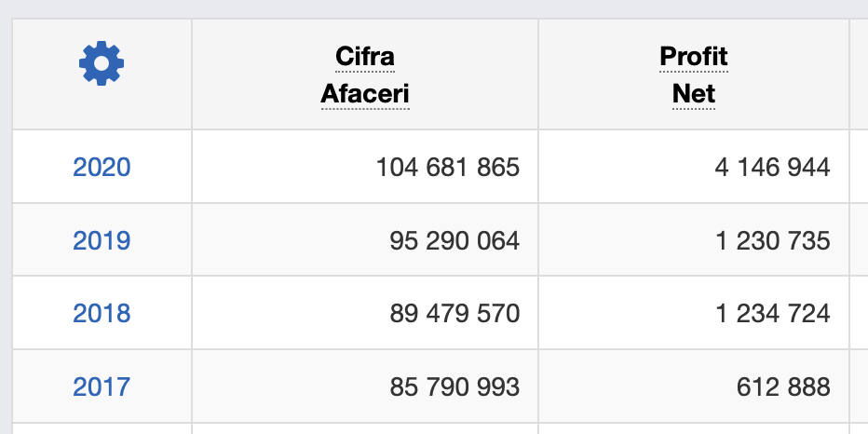Select the 2018 turnover value 89 479 570
868x434 pixels.
[454, 314]
